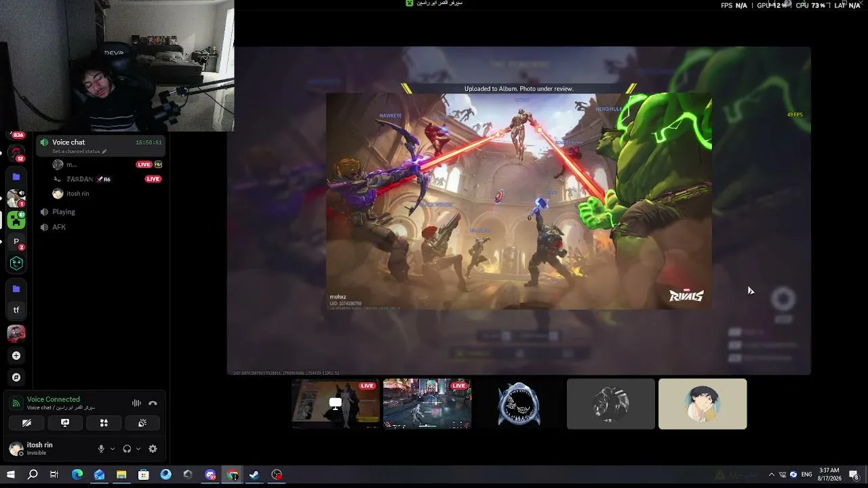Toggle noise suppression waveform icon
This screenshot has width=868, height=488.
pos(136,403)
